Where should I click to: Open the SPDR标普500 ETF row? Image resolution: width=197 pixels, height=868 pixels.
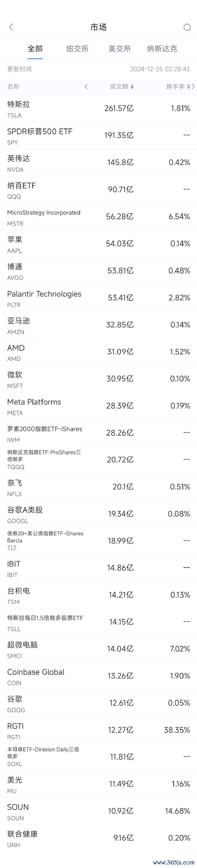click(98, 135)
